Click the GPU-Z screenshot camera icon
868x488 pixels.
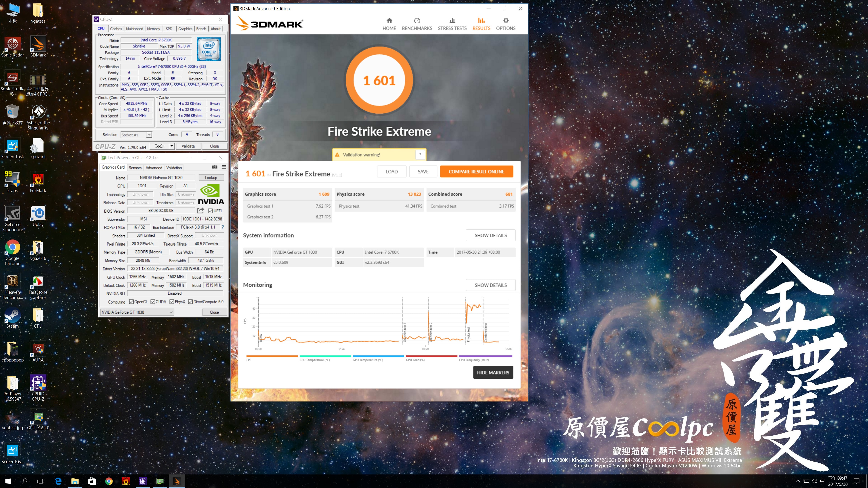[x=214, y=167]
